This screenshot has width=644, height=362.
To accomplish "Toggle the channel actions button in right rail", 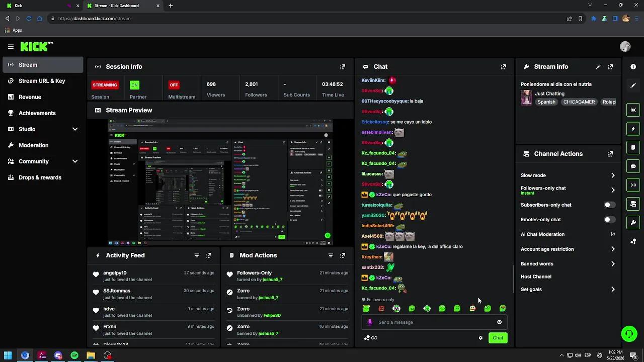I will pos(633,204).
